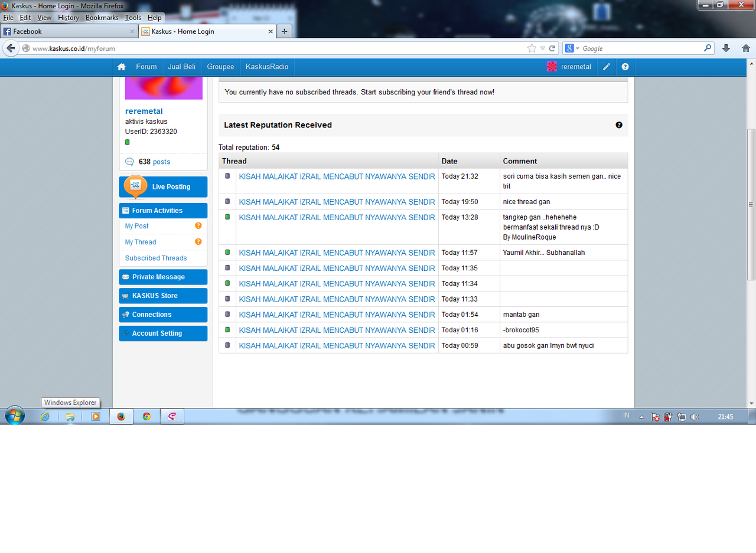The image size is (756, 553).
Task: Click the taskbar clock showing 21:45
Action: pyautogui.click(x=725, y=417)
